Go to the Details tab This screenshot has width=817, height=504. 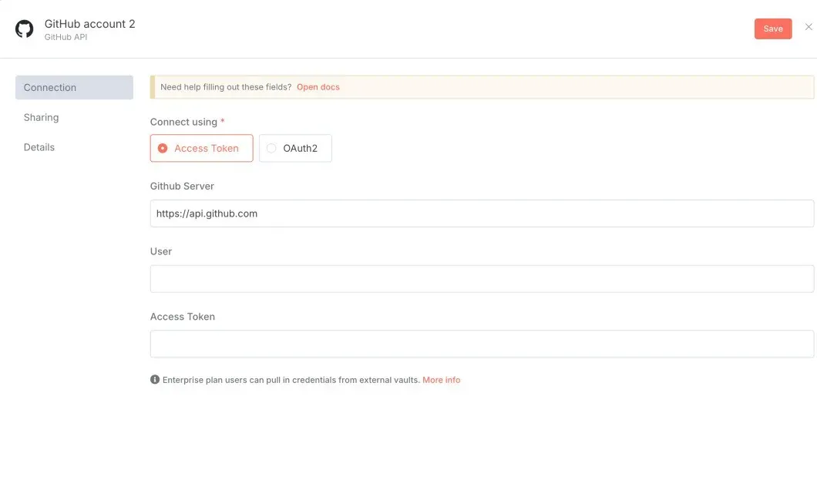(39, 147)
